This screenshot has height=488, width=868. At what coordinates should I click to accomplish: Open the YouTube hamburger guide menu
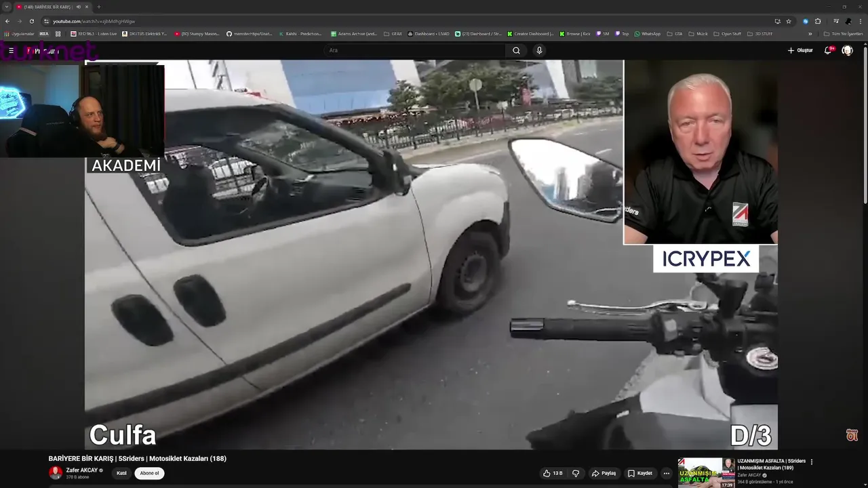click(11, 50)
